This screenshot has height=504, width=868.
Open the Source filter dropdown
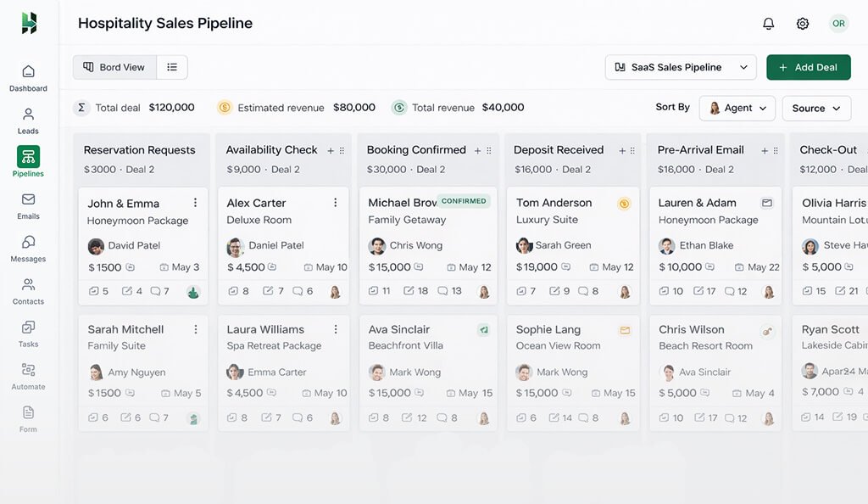pyautogui.click(x=815, y=109)
